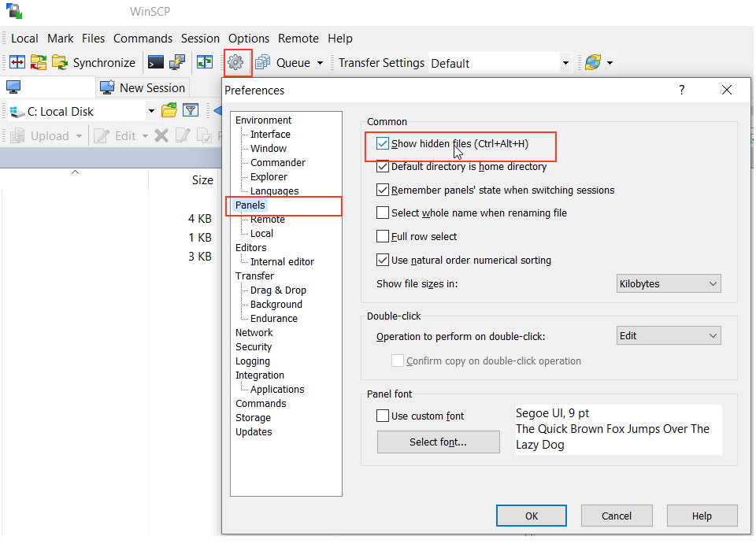Image resolution: width=756 pixels, height=551 pixels.
Task: Click the Synchronize Browsing folders icon
Action: point(39,62)
